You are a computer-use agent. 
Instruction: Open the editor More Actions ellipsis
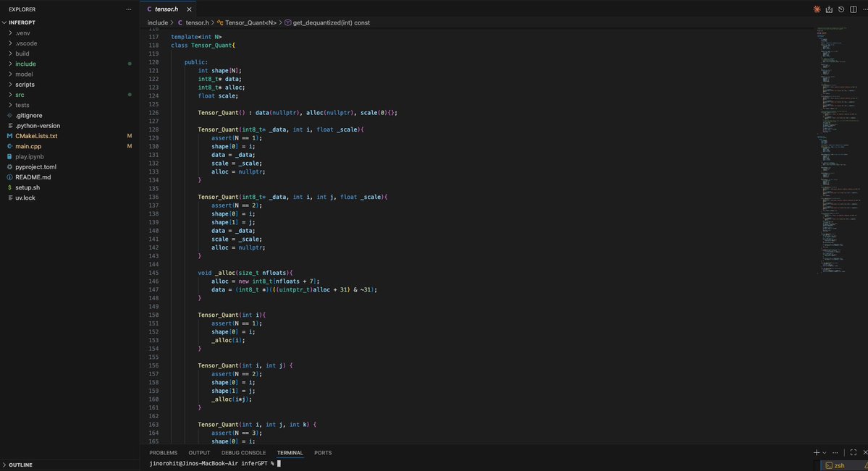864,9
